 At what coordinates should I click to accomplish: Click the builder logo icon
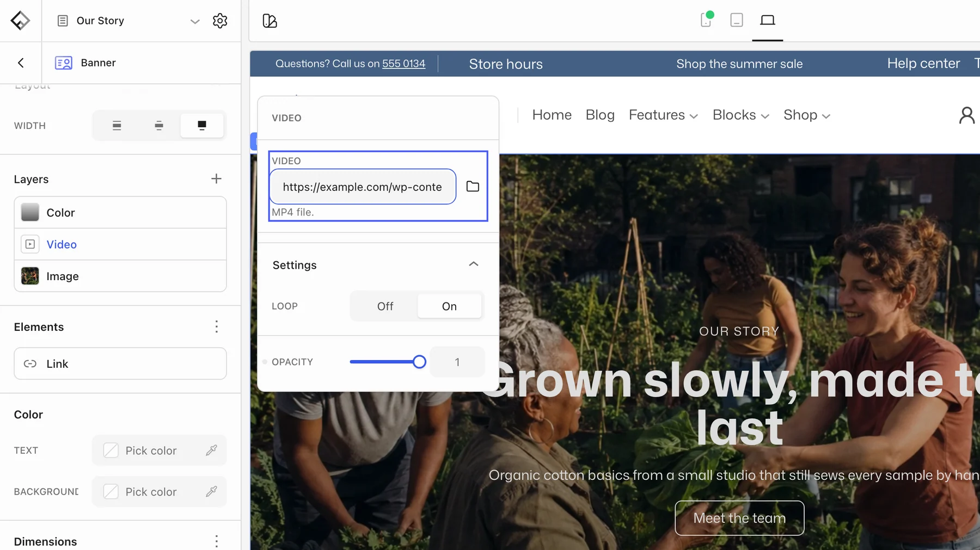[20, 21]
